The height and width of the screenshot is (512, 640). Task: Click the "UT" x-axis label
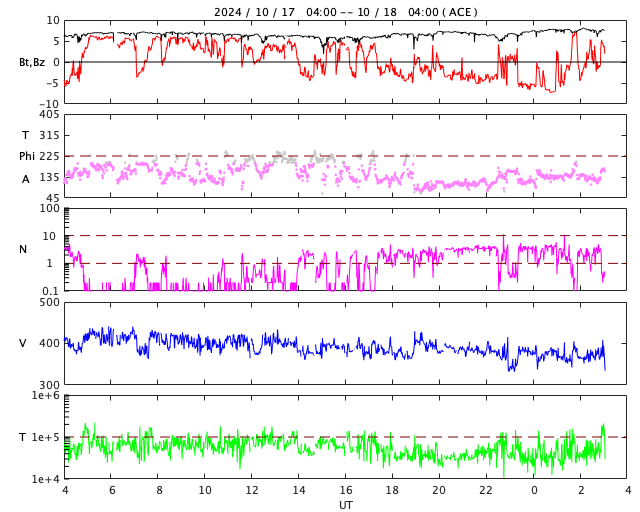pyautogui.click(x=345, y=505)
